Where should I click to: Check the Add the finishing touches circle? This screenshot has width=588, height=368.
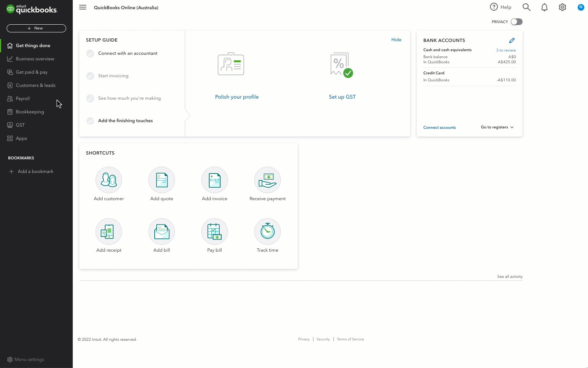(x=90, y=121)
